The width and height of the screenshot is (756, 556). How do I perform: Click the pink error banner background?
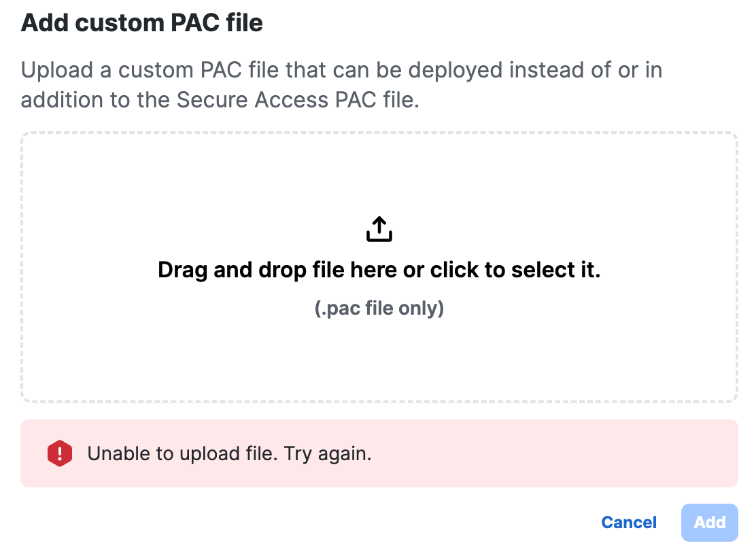tap(555, 453)
